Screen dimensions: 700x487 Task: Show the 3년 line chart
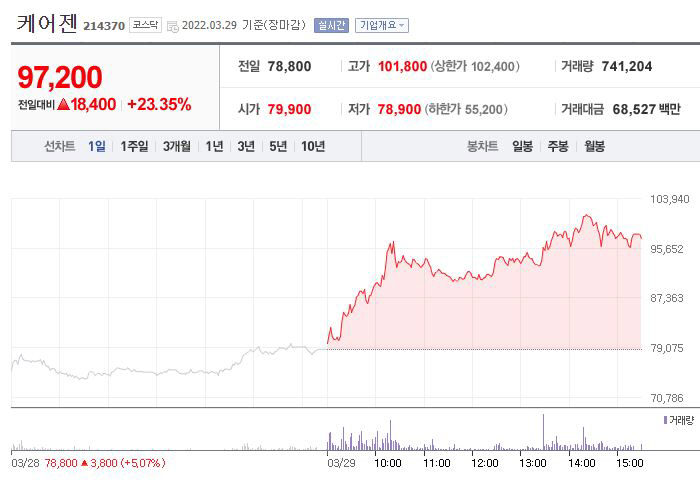click(x=246, y=146)
